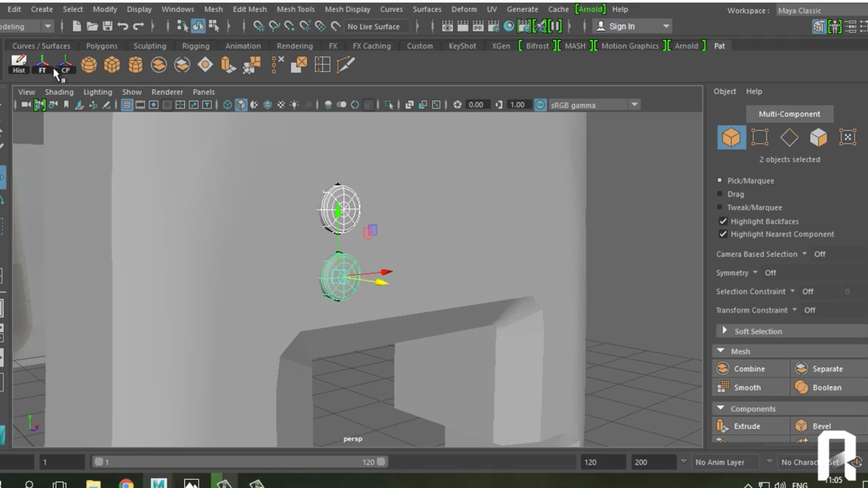Click the save scene icon
This screenshot has height=488, width=868.
point(108,26)
